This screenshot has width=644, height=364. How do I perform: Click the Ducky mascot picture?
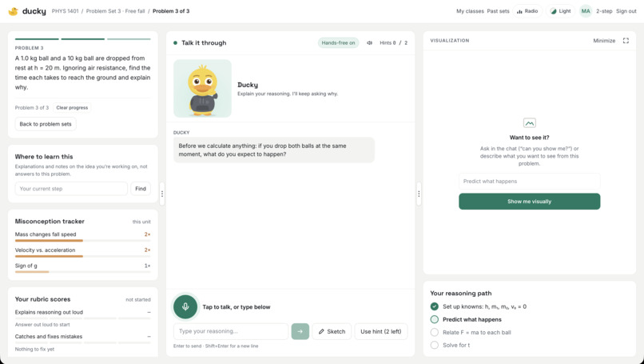pyautogui.click(x=202, y=89)
